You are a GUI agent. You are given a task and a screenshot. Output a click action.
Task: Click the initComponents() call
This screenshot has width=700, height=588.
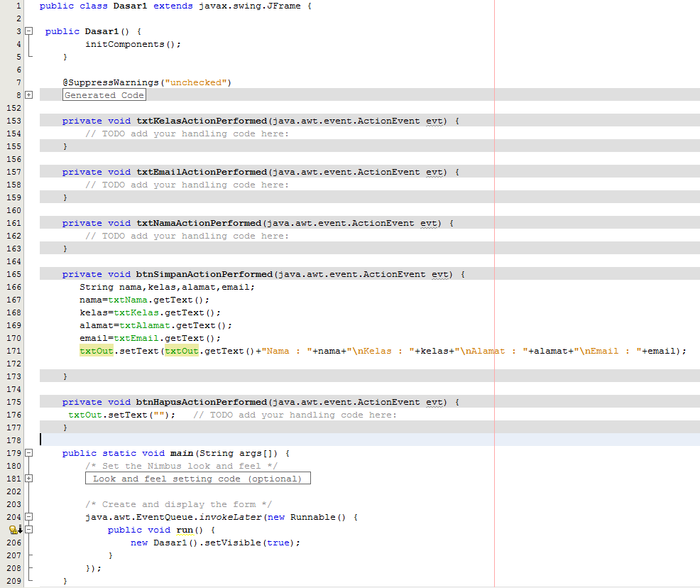[x=133, y=44]
